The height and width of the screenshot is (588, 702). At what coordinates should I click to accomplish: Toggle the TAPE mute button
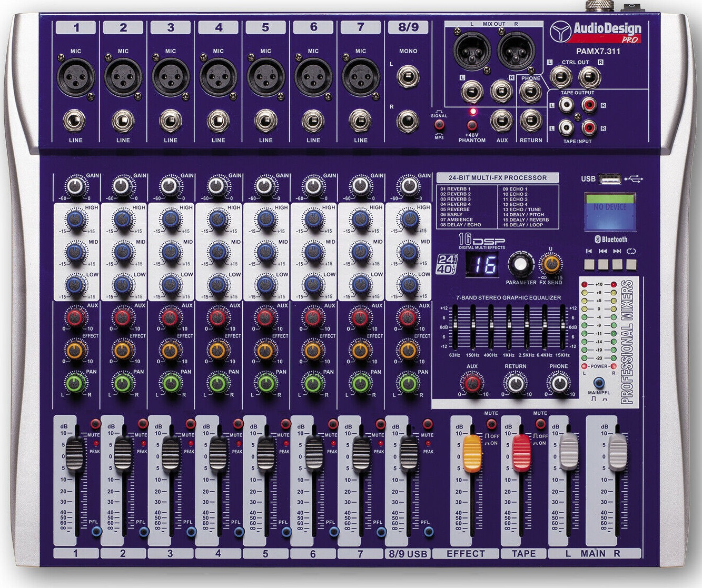[540, 424]
